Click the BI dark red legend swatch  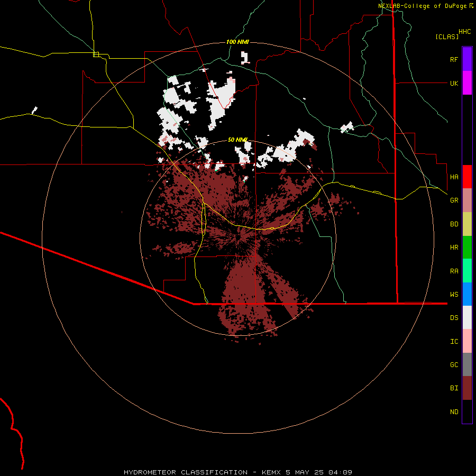(467, 388)
